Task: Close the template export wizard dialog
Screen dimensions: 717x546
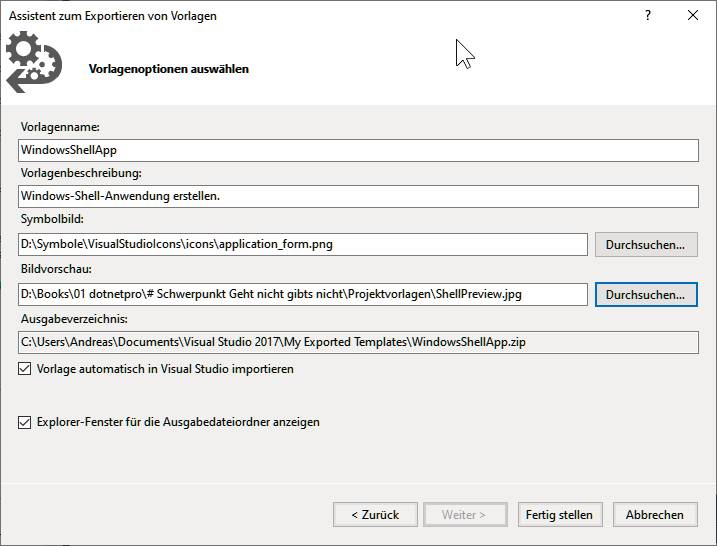Action: pyautogui.click(x=693, y=16)
